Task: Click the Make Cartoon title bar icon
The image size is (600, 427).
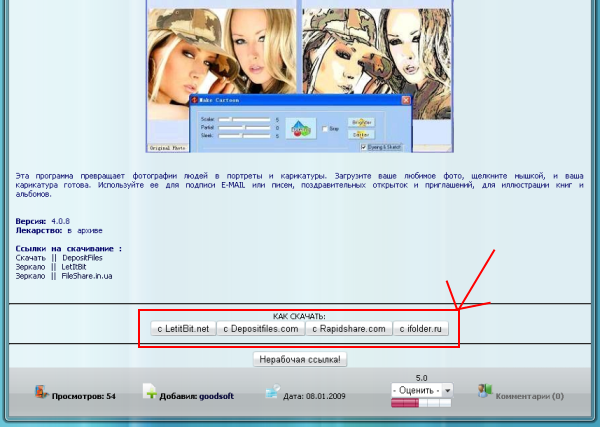Action: click(191, 101)
